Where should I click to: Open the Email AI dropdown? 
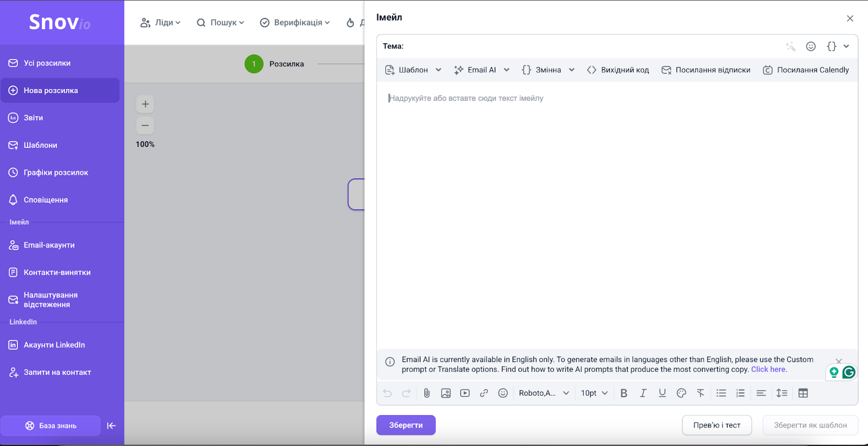click(482, 70)
